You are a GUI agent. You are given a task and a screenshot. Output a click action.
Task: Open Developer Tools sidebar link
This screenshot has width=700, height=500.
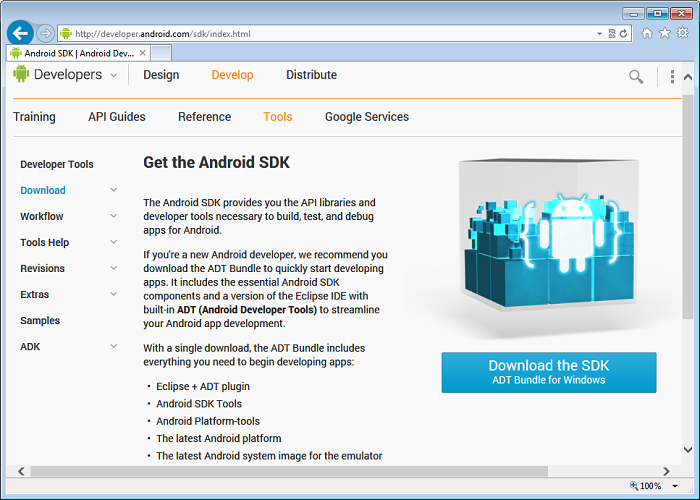click(x=57, y=164)
